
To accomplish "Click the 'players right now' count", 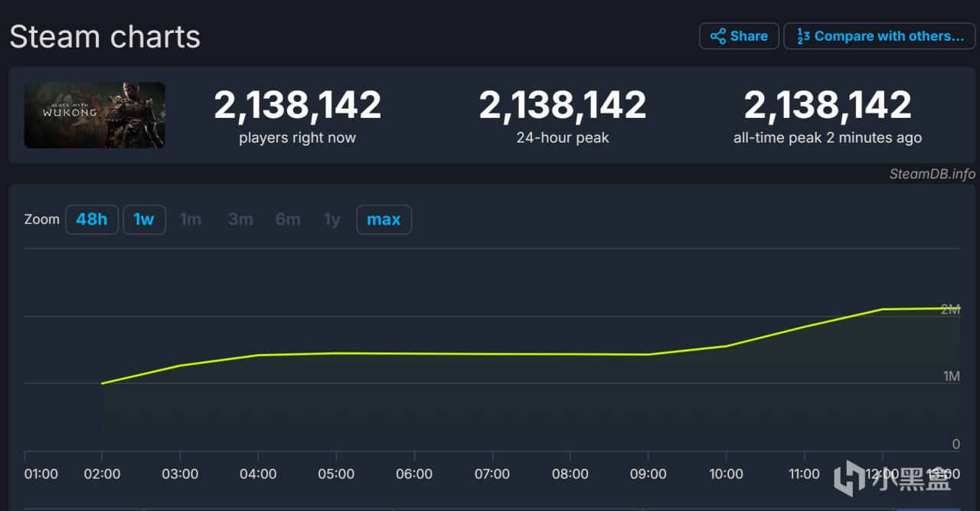I will pos(297,105).
